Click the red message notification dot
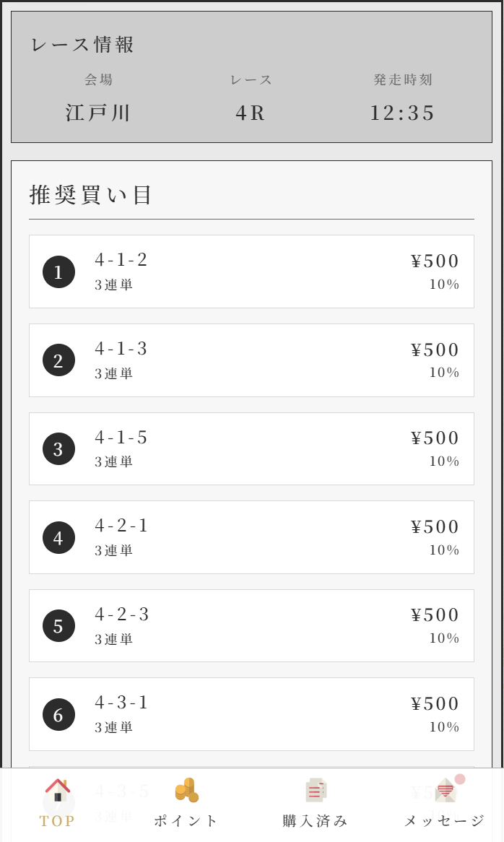Screen dimensions: 504x842 (460, 779)
